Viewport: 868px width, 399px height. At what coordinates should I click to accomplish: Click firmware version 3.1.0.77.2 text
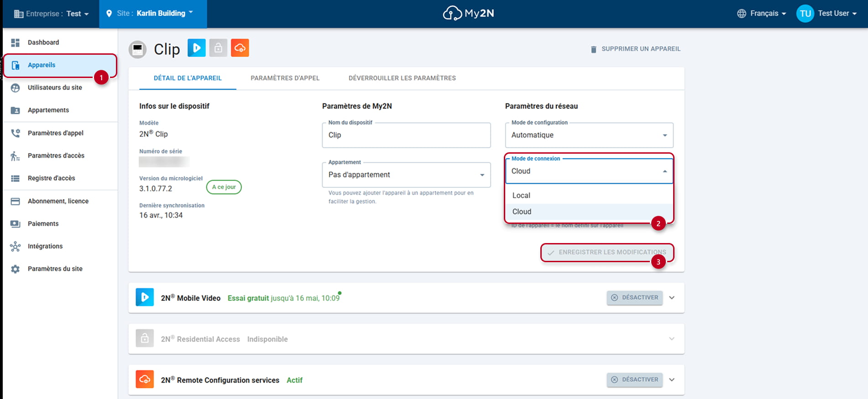click(x=156, y=189)
